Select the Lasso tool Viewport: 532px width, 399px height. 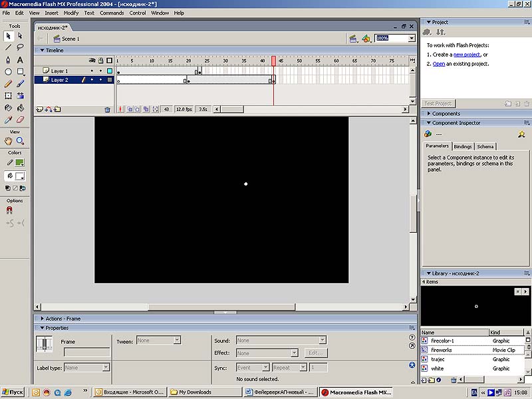tap(20, 47)
